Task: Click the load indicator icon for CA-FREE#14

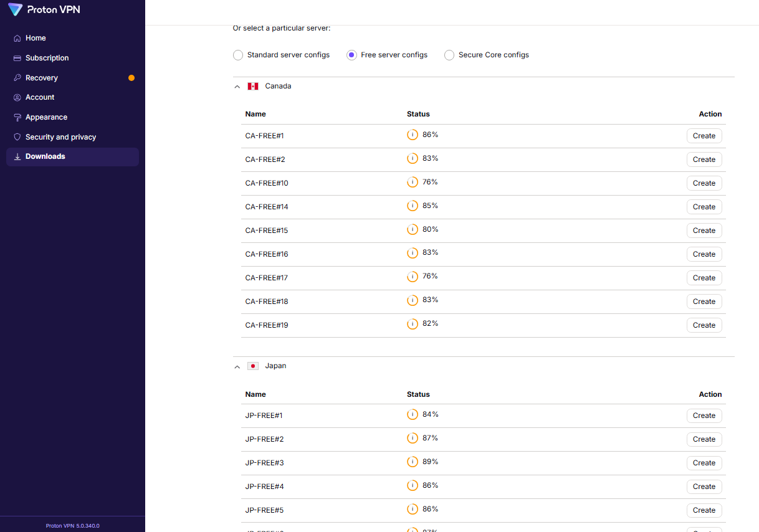Action: (x=413, y=206)
